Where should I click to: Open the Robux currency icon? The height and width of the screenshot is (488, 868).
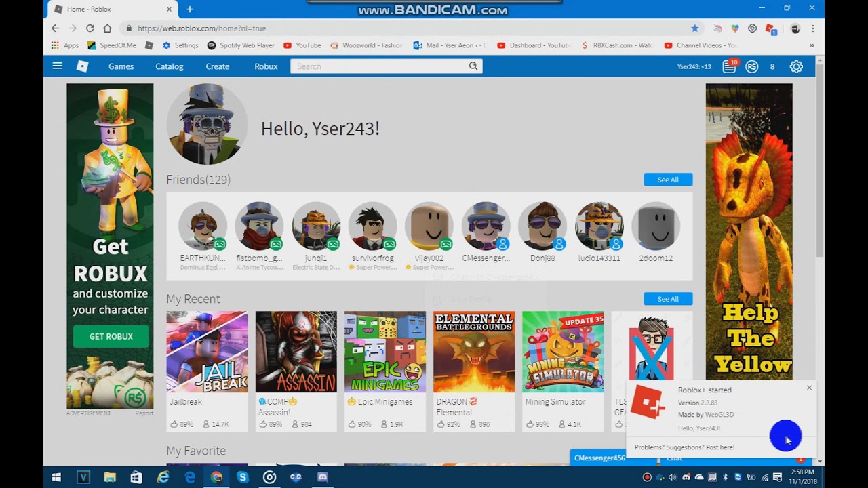(751, 66)
